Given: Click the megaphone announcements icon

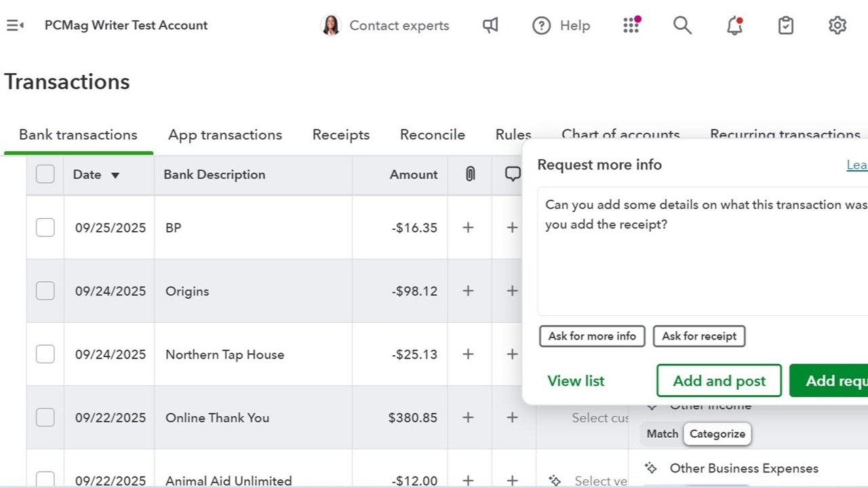Looking at the screenshot, I should (490, 26).
